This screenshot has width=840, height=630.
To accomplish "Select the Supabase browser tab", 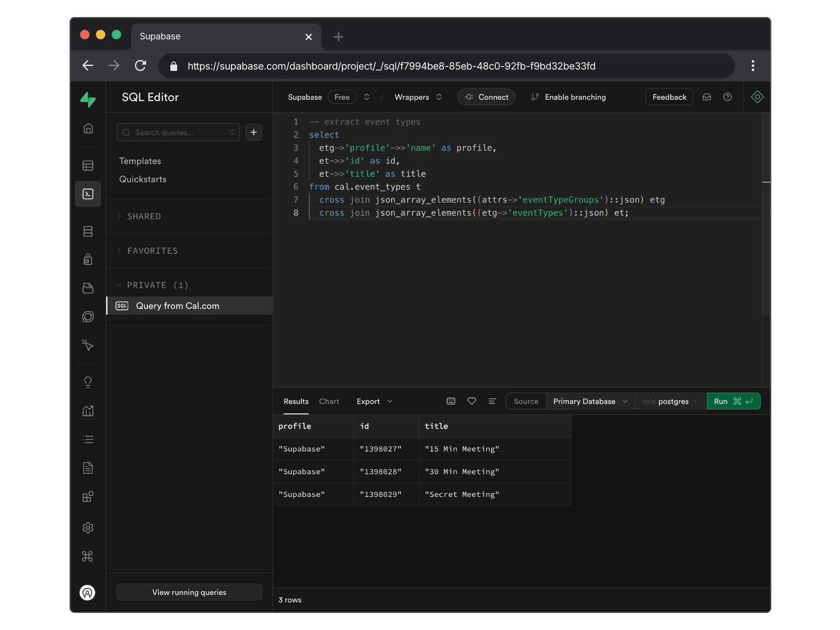I will [x=225, y=37].
